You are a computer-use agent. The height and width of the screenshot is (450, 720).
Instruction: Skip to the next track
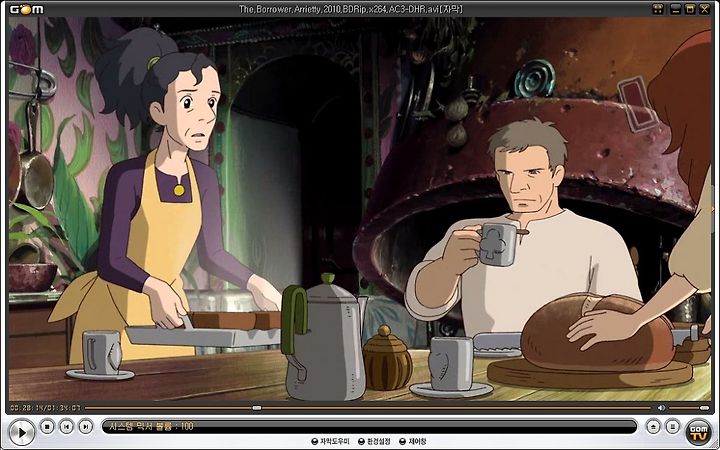pyautogui.click(x=85, y=427)
